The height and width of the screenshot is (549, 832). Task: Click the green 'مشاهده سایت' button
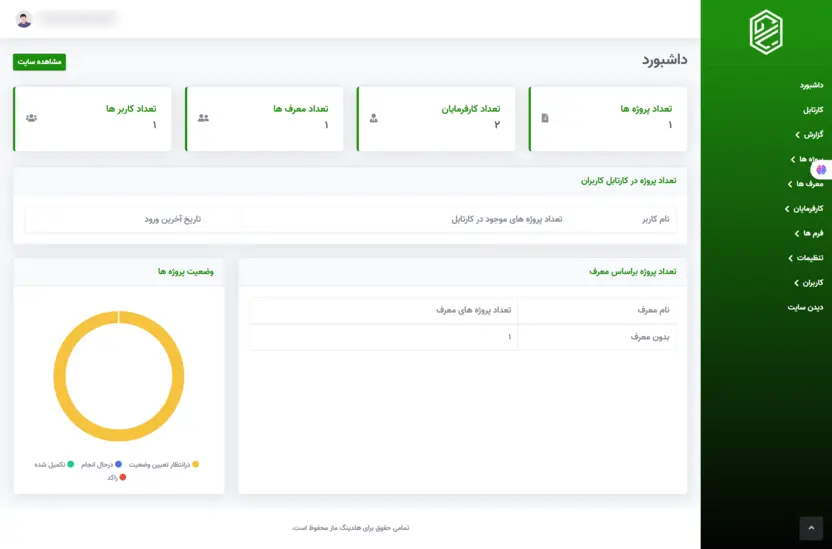pyautogui.click(x=39, y=62)
